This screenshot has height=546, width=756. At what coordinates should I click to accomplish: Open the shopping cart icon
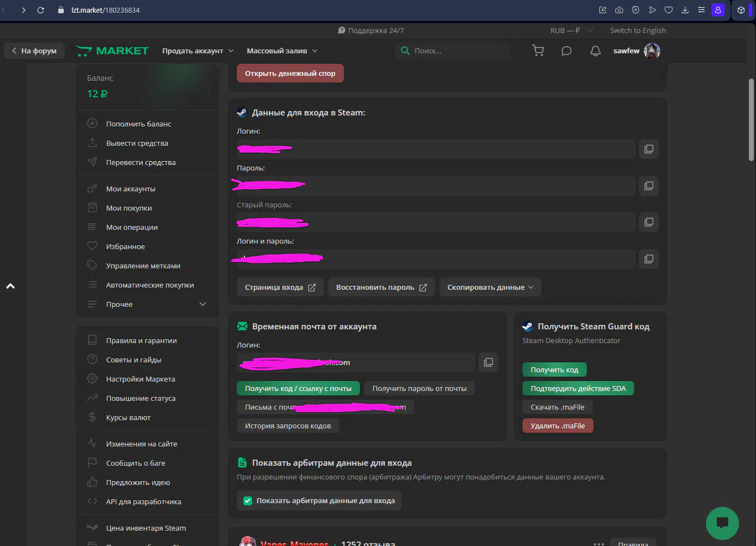pos(538,51)
